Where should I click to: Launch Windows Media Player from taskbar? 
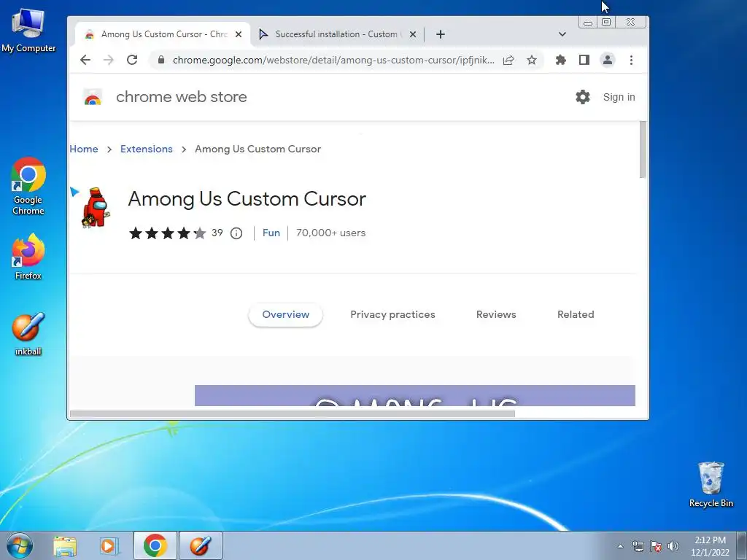(x=109, y=545)
